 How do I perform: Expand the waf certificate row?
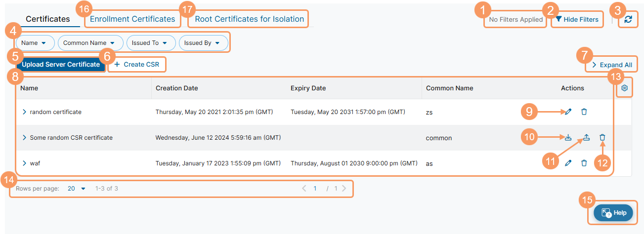tap(24, 163)
